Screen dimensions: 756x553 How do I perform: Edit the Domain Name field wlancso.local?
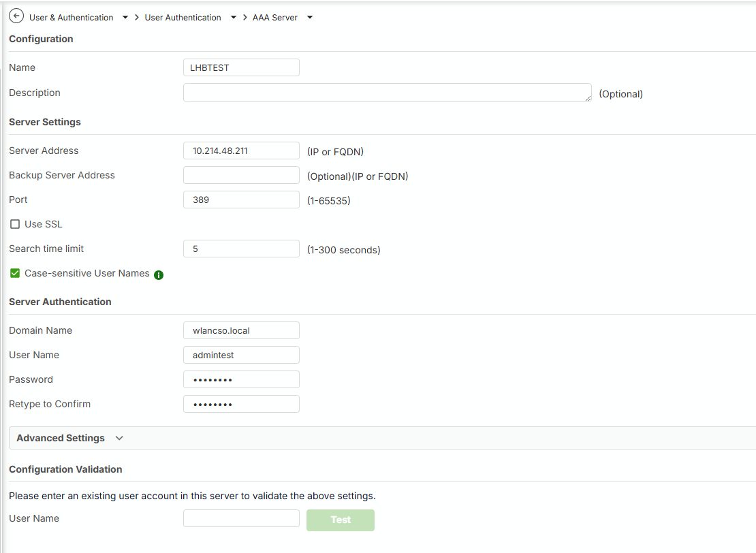[241, 330]
